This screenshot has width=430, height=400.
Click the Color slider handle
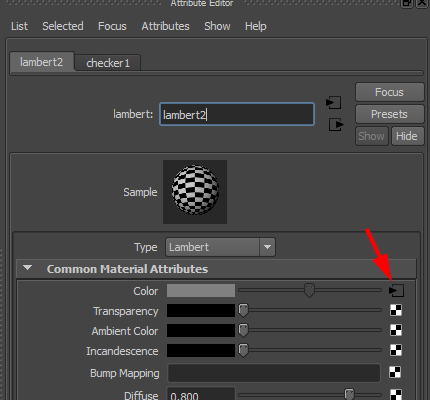309,291
